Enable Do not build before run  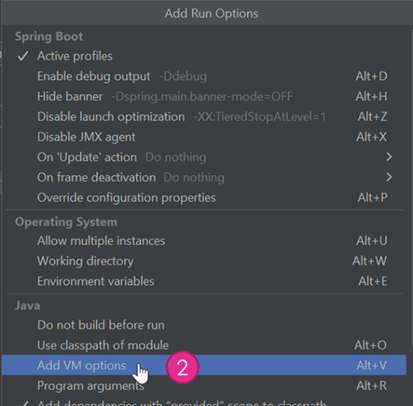click(x=204, y=325)
